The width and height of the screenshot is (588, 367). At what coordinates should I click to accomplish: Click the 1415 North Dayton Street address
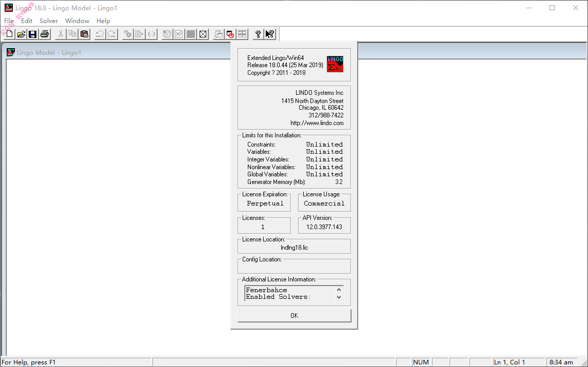pos(312,101)
